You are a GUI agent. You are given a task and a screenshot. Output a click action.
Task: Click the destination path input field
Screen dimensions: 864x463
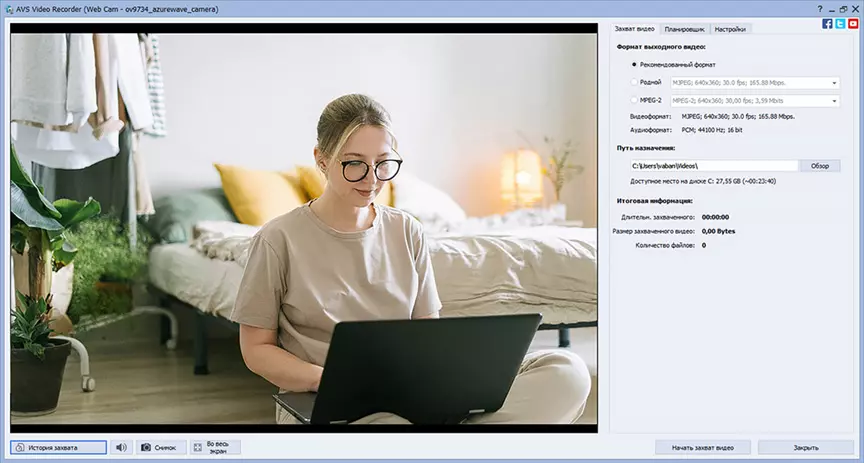pyautogui.click(x=714, y=166)
